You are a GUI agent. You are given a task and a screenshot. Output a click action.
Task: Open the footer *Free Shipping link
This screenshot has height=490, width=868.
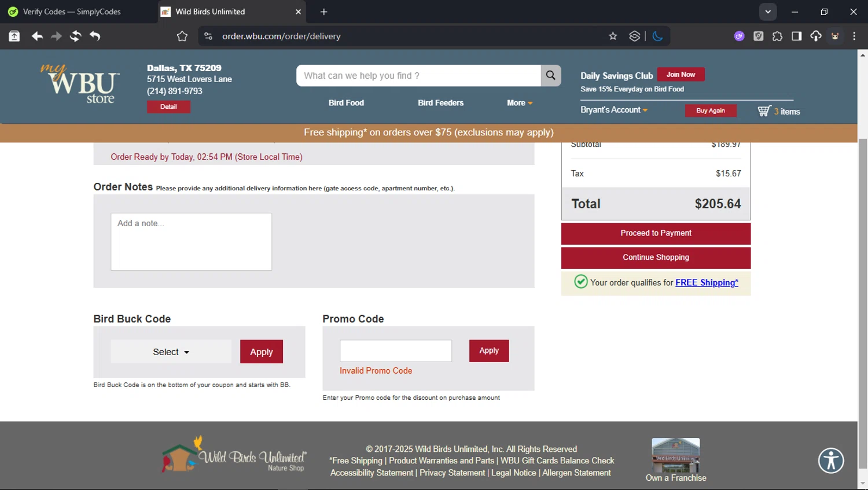pyautogui.click(x=356, y=460)
